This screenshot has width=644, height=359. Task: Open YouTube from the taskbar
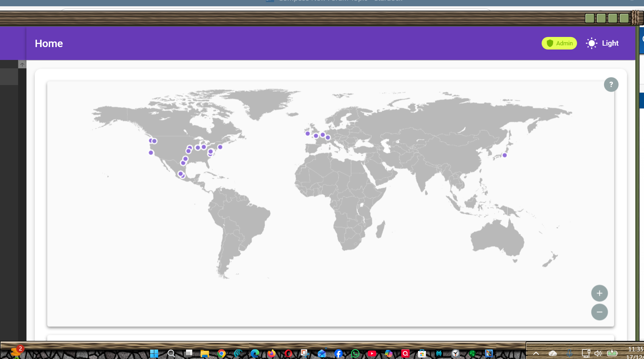(372, 353)
